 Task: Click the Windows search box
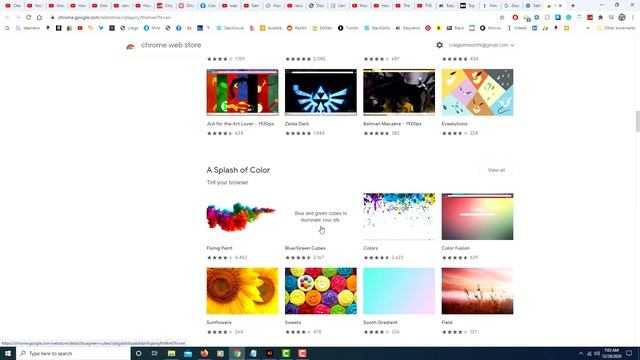coord(73,353)
